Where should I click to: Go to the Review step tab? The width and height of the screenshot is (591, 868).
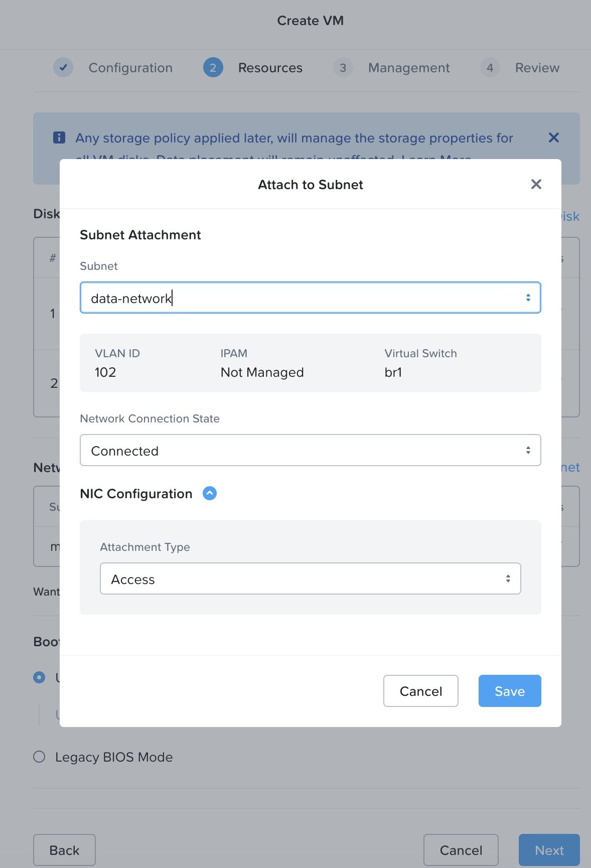tap(537, 68)
